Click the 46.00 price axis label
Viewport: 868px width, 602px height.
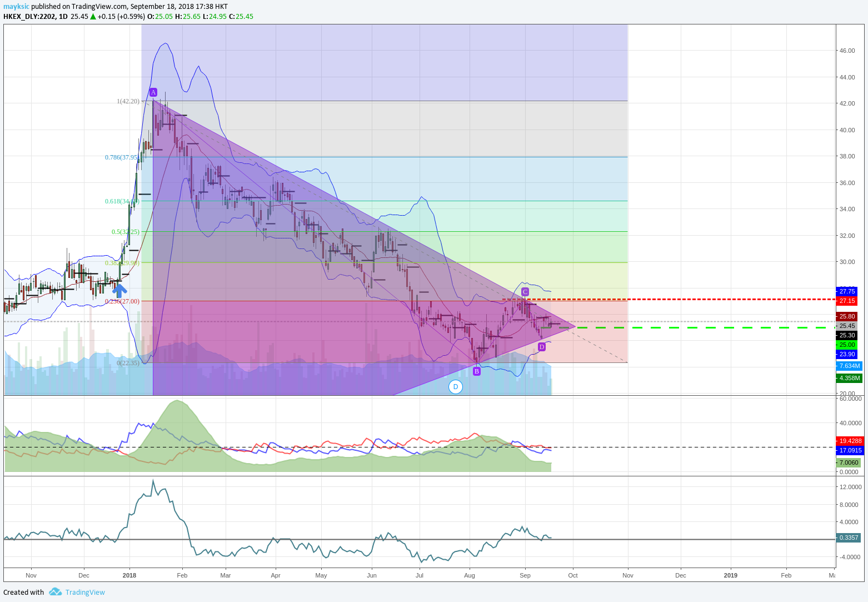[847, 51]
